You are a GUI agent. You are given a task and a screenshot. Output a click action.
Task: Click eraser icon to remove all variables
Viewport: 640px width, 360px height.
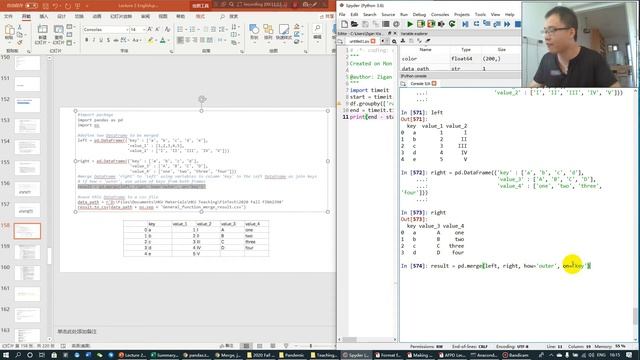click(x=428, y=41)
